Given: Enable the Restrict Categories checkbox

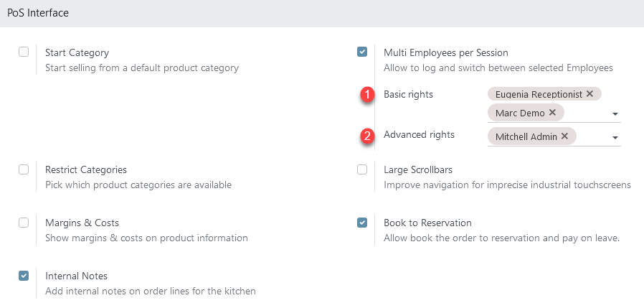Looking at the screenshot, I should pos(24,169).
